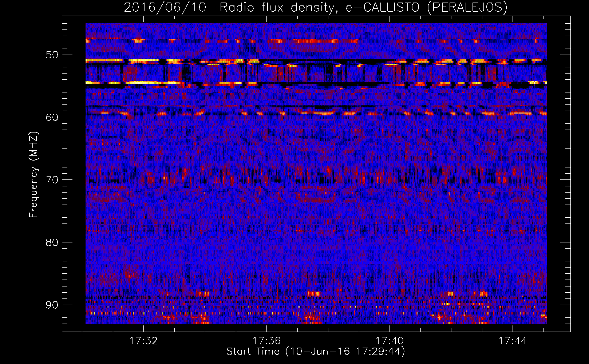This screenshot has width=589, height=364.
Task: Click the 60 frequency tick label
Action: (x=52, y=117)
